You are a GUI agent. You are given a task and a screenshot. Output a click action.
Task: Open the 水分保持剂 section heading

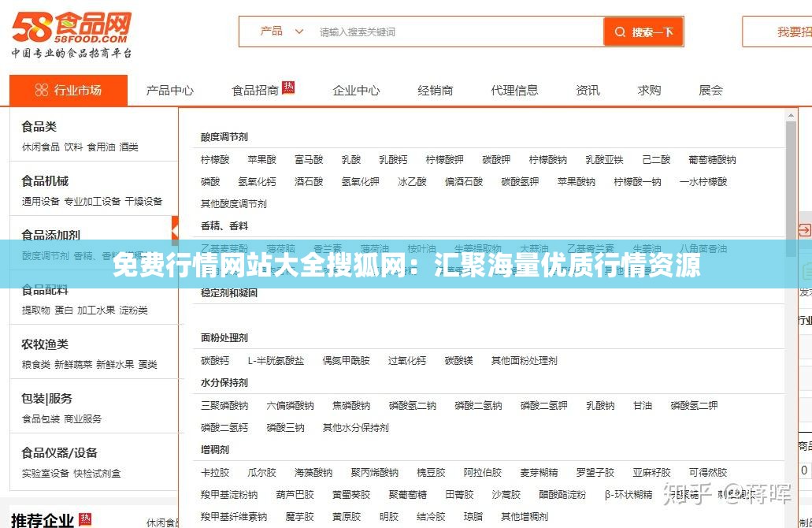point(224,383)
